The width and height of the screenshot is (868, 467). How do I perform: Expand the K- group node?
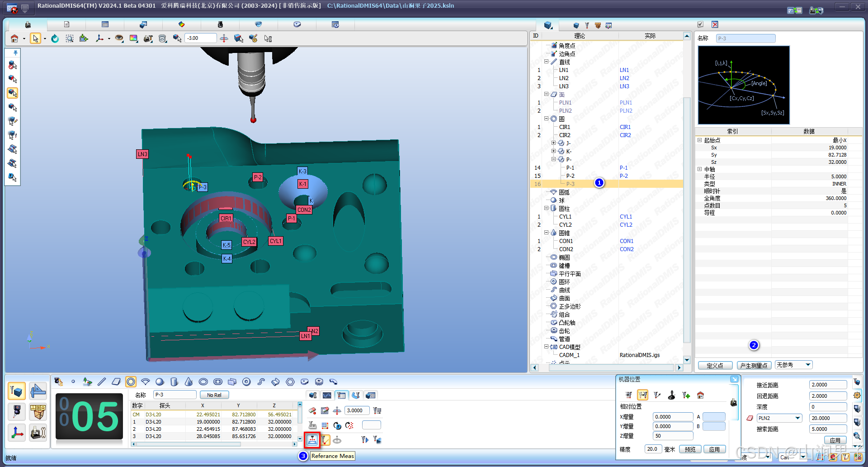tap(553, 151)
